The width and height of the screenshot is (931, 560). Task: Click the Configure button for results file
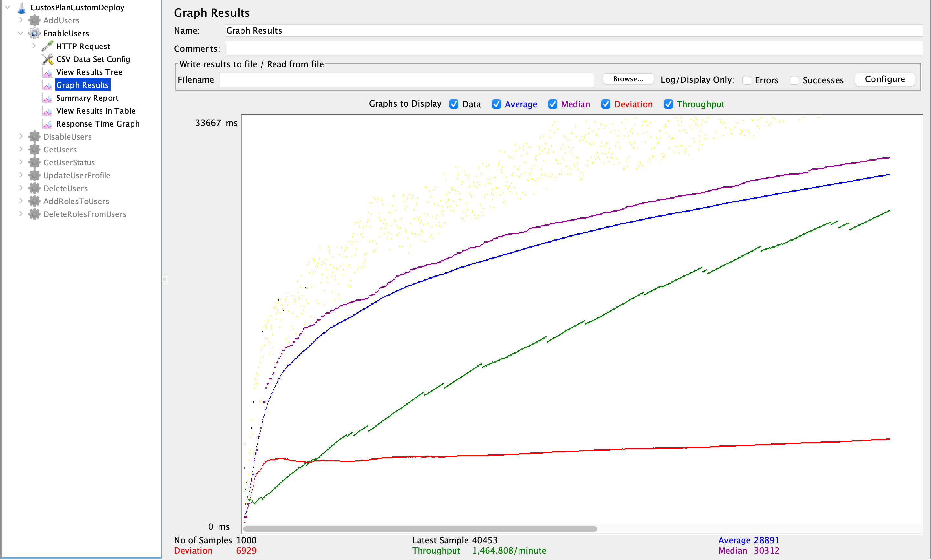click(884, 78)
